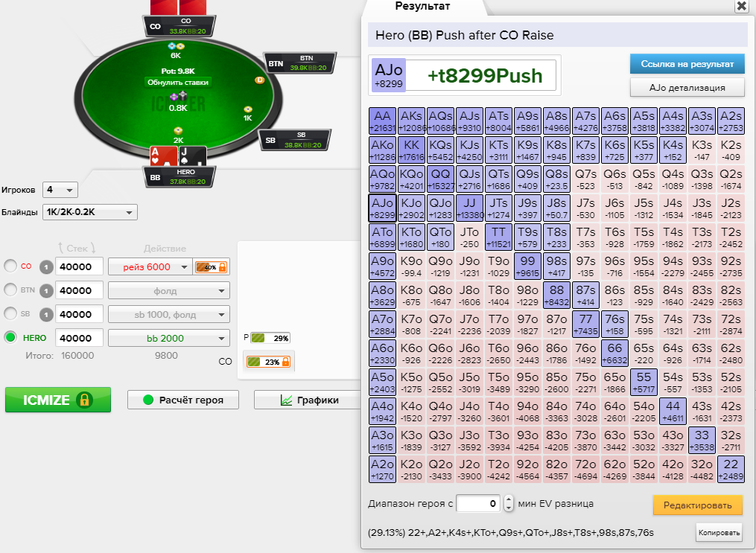Open CO action dropdown рейз 6000
This screenshot has width=756, height=553.
(150, 267)
